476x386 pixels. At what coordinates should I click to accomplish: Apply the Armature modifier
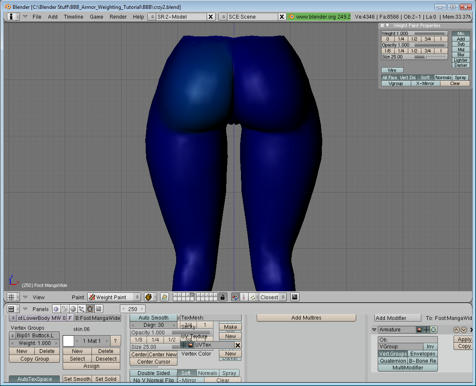464,339
